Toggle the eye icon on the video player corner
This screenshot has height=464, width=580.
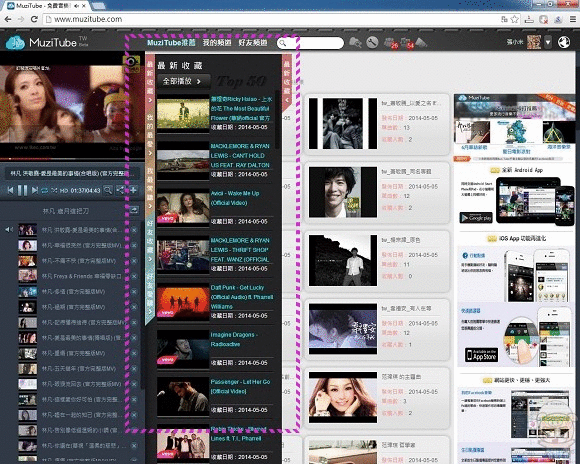pos(131,63)
